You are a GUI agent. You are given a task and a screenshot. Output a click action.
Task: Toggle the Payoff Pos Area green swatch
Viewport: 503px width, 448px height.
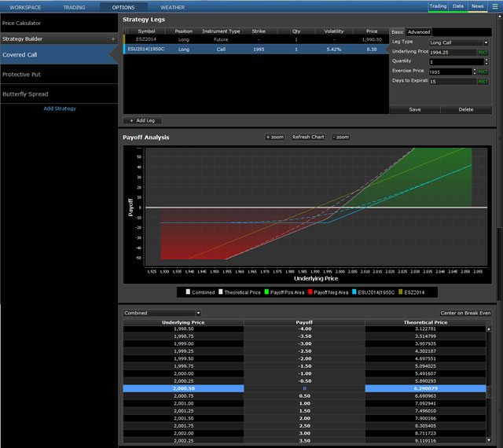coord(266,292)
